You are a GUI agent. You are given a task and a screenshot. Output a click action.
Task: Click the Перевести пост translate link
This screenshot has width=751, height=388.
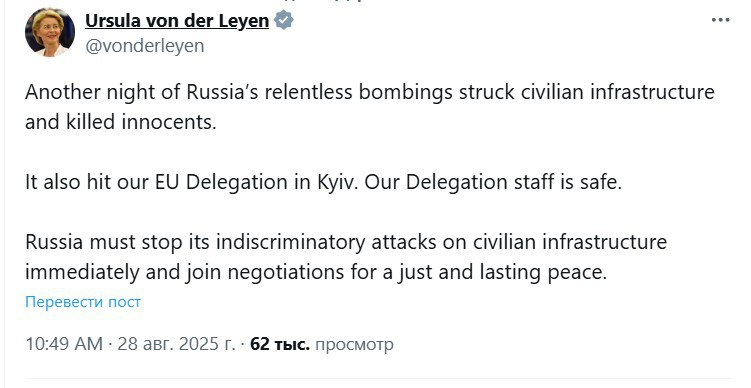point(83,302)
